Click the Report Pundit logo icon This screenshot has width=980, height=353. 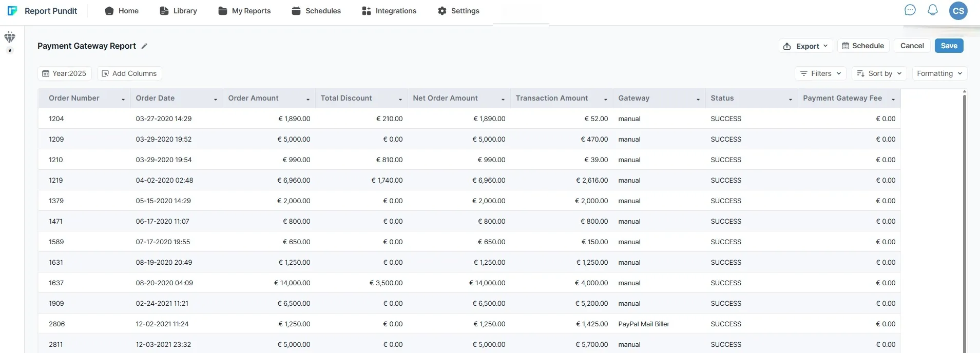[12, 11]
